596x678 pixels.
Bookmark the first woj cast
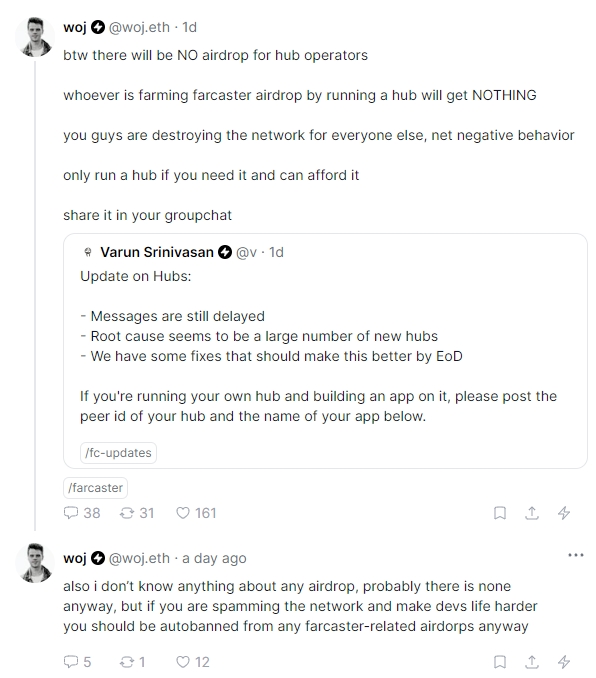500,513
